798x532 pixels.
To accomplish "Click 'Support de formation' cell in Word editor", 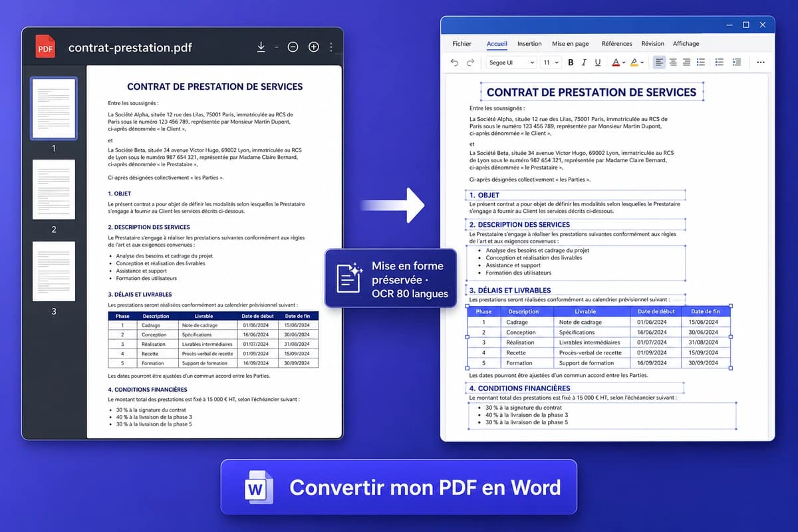I will point(587,363).
